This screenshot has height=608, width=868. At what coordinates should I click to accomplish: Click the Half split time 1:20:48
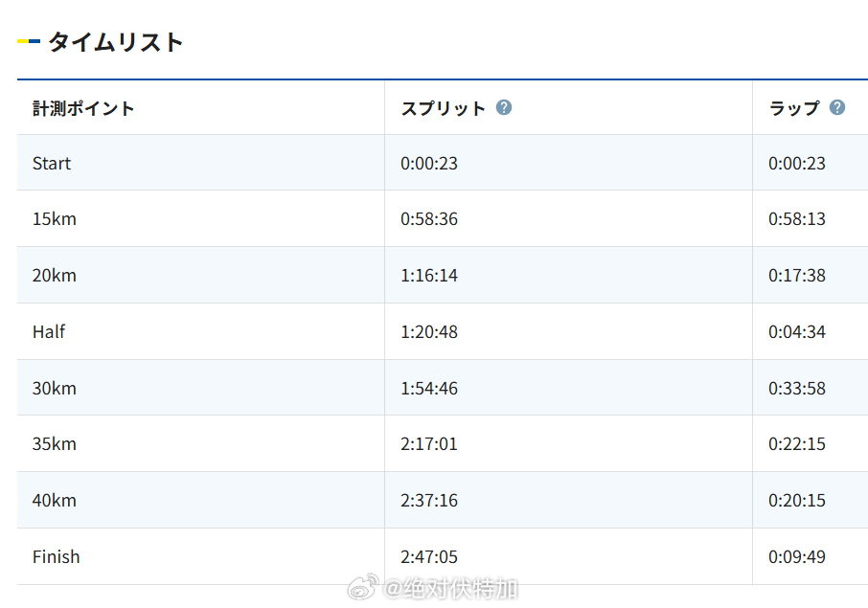429,332
